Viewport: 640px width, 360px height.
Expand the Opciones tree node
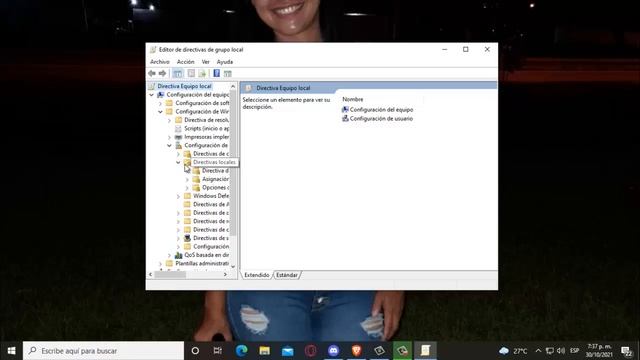tap(187, 188)
